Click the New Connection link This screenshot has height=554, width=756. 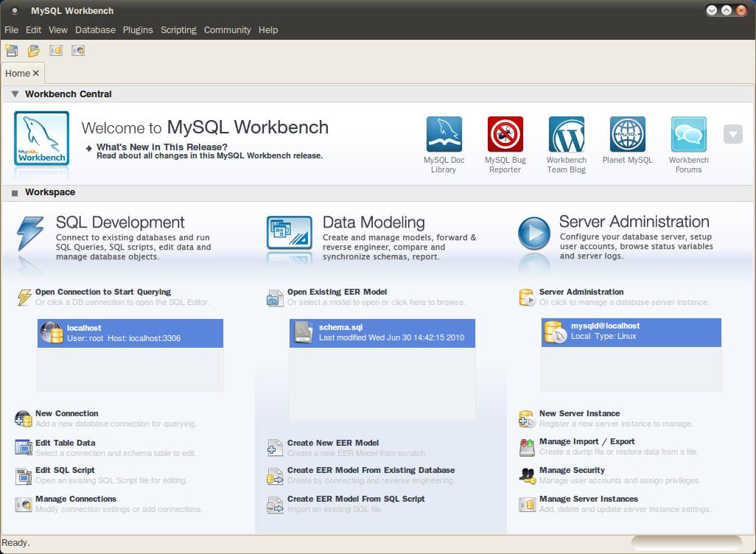pos(67,413)
